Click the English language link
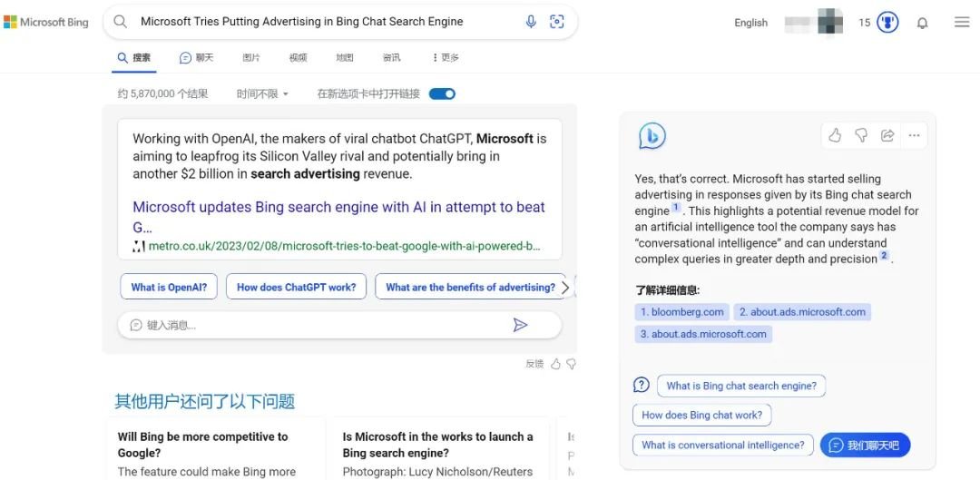Viewport: 980px width, 480px height. tap(750, 23)
